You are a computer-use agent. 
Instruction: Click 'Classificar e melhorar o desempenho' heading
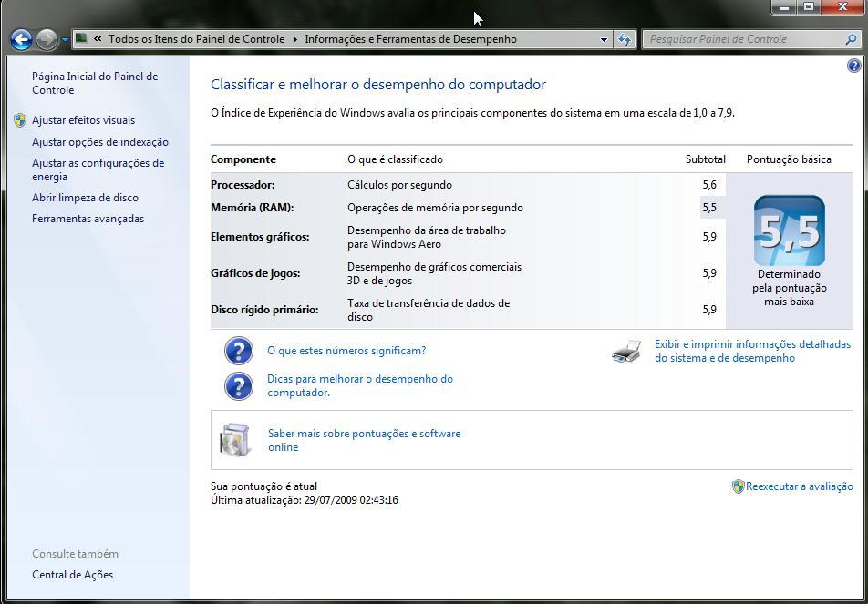(x=378, y=85)
